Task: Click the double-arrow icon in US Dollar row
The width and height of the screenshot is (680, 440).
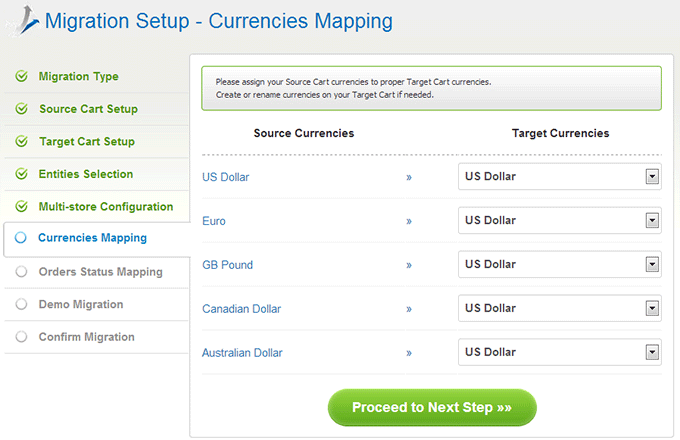Action: tap(409, 177)
